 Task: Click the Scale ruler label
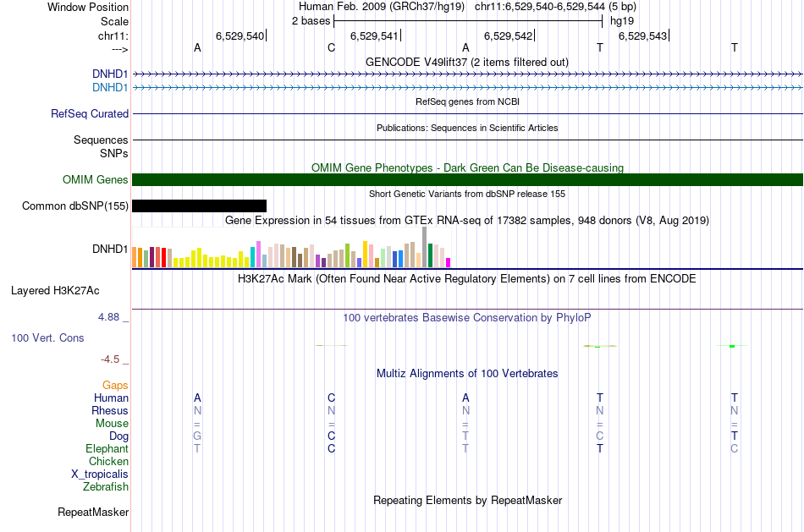pyautogui.click(x=115, y=21)
